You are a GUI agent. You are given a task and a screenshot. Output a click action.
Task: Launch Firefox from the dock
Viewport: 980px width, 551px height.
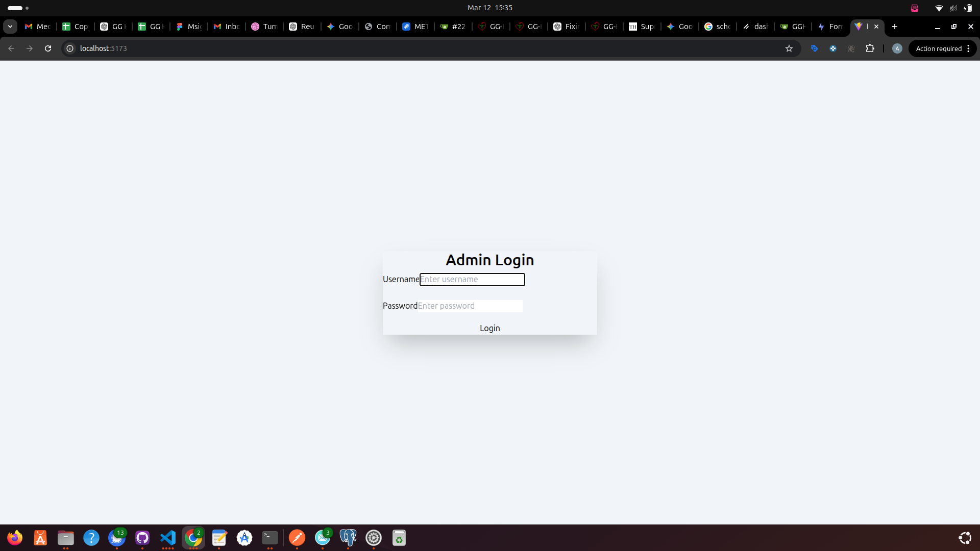click(x=15, y=538)
